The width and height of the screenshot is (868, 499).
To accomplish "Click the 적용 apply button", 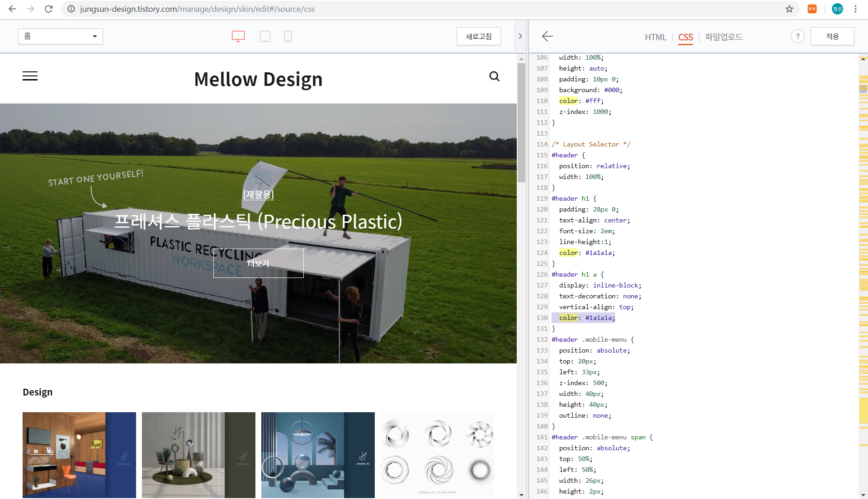I will tap(832, 36).
